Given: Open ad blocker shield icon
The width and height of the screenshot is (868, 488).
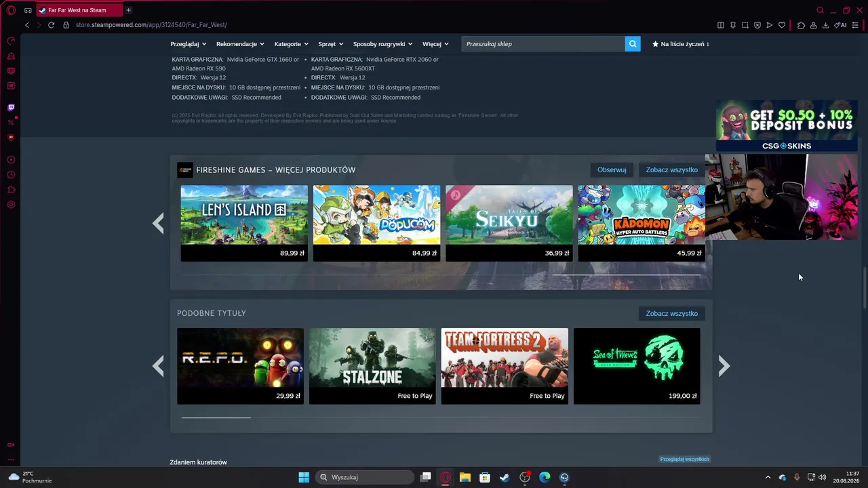Looking at the screenshot, I should [x=757, y=25].
